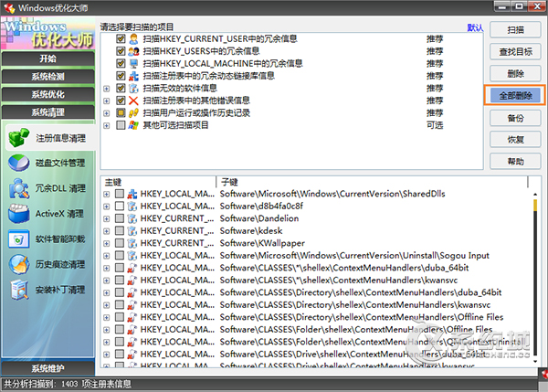Image resolution: width=548 pixels, height=392 pixels.
Task: Click the 主键 column header
Action: click(159, 182)
